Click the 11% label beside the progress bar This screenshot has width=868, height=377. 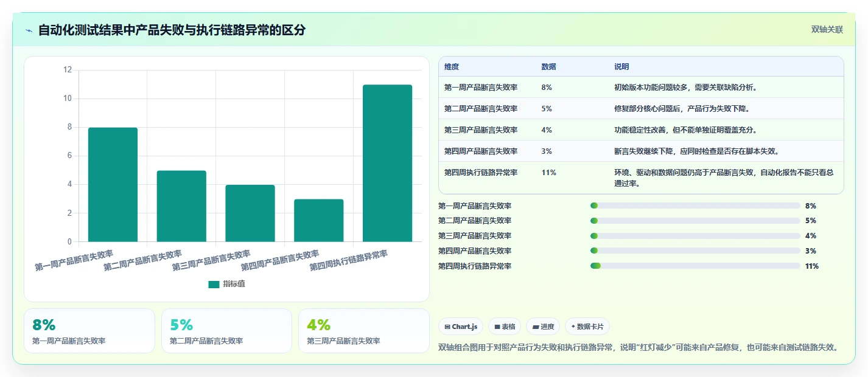812,266
